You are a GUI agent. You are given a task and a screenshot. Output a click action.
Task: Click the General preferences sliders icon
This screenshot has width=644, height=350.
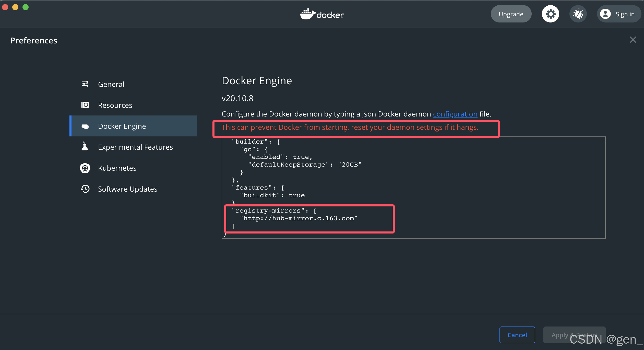click(x=85, y=84)
